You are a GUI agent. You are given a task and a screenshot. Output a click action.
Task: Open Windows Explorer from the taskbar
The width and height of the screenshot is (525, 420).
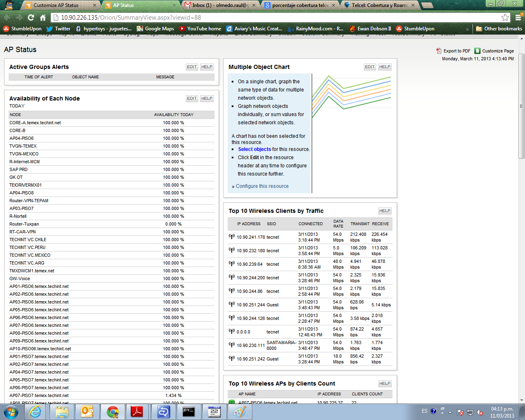(x=62, y=412)
